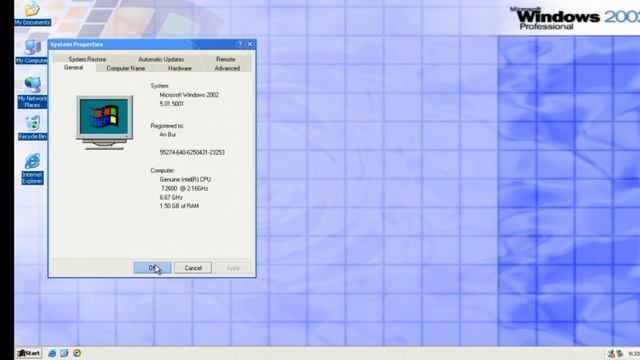Click the question mark help button in title bar

[240, 44]
